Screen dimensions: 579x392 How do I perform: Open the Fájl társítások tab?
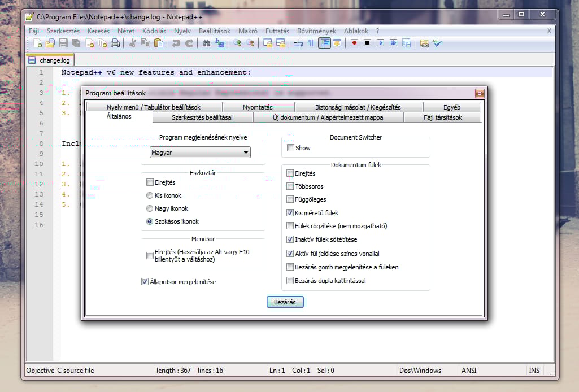point(443,117)
